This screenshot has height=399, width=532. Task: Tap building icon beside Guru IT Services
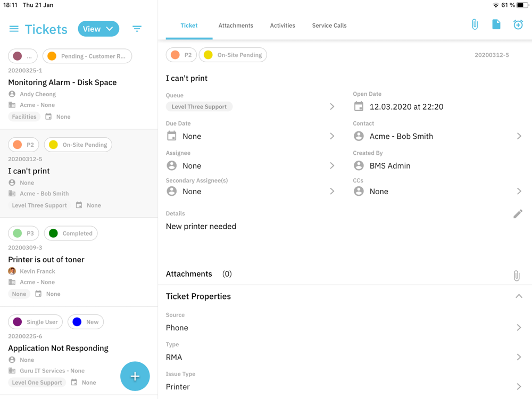[12, 370]
